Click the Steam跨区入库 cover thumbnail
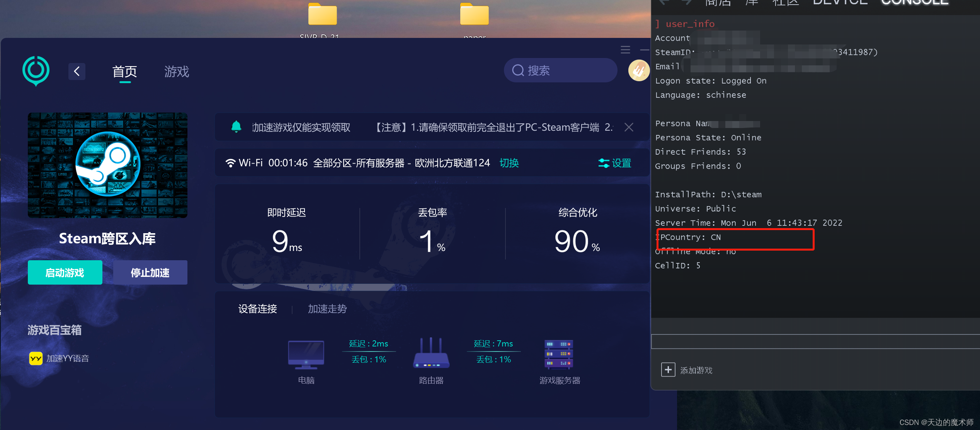980x430 pixels. point(107,165)
